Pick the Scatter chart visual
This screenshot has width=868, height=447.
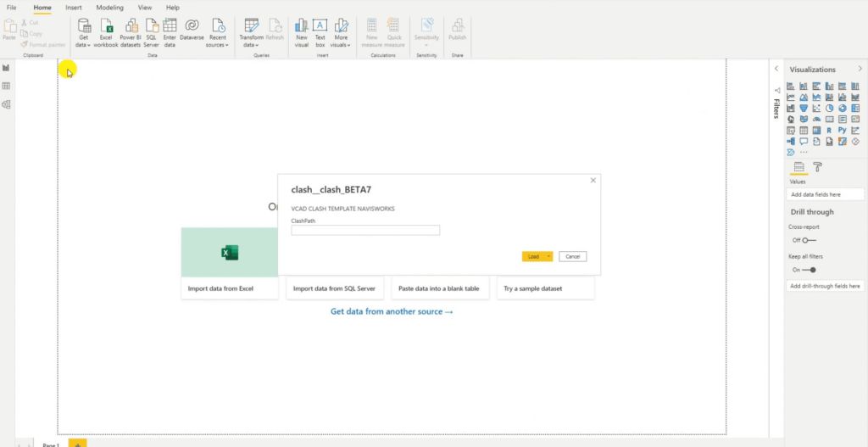click(x=816, y=108)
